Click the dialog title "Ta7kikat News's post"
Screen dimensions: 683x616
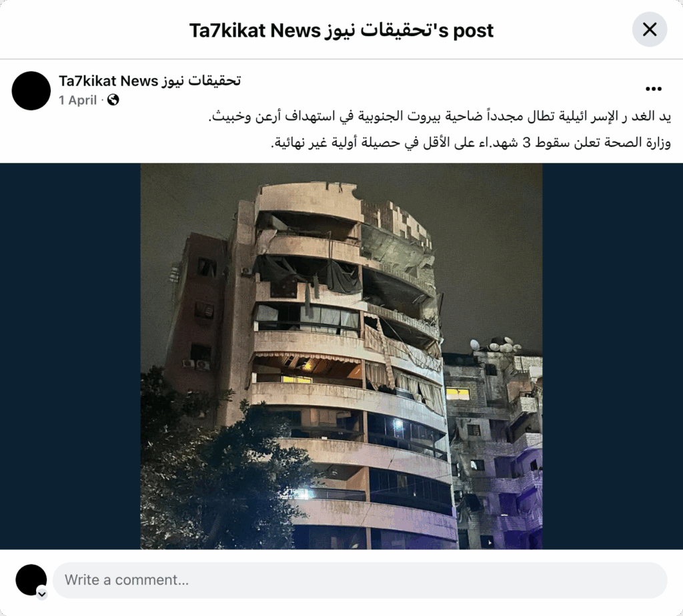tap(341, 31)
